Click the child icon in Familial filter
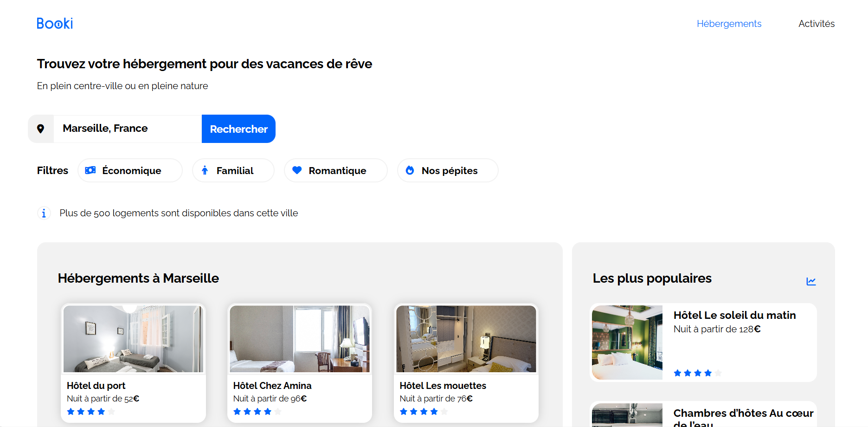Viewport: 868px width, 427px height. coord(205,170)
